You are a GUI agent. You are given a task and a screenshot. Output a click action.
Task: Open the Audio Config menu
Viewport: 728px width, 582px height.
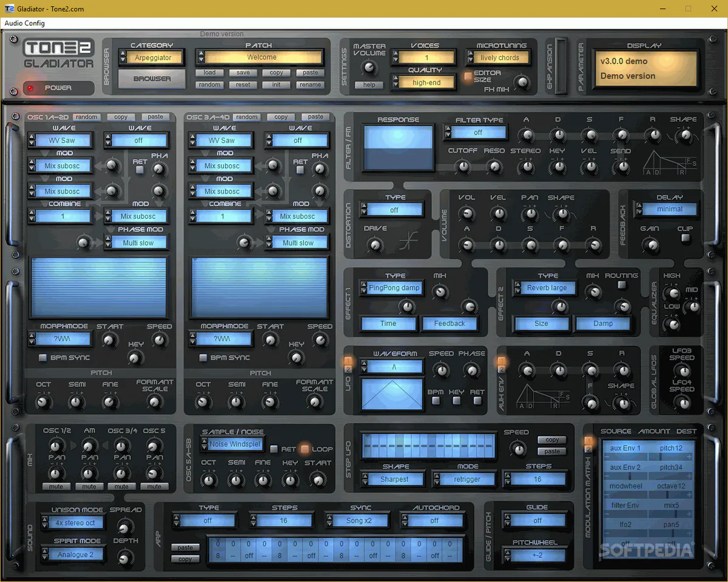pyautogui.click(x=24, y=23)
